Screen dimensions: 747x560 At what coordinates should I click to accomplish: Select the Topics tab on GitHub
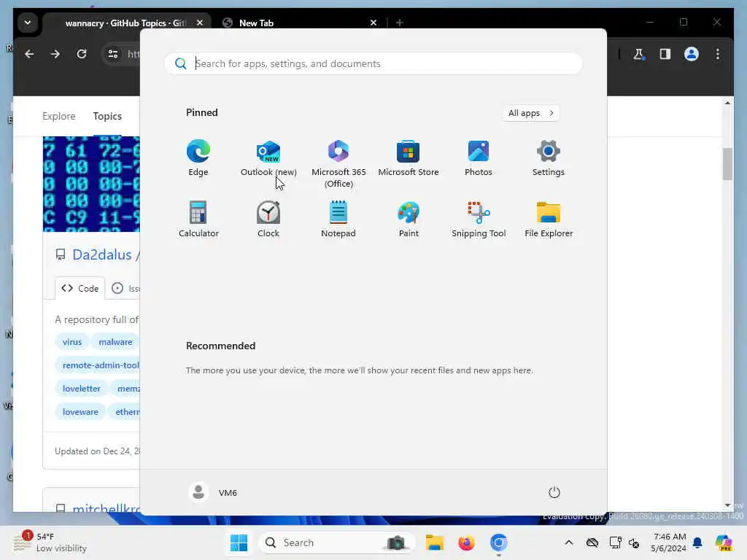tap(107, 116)
